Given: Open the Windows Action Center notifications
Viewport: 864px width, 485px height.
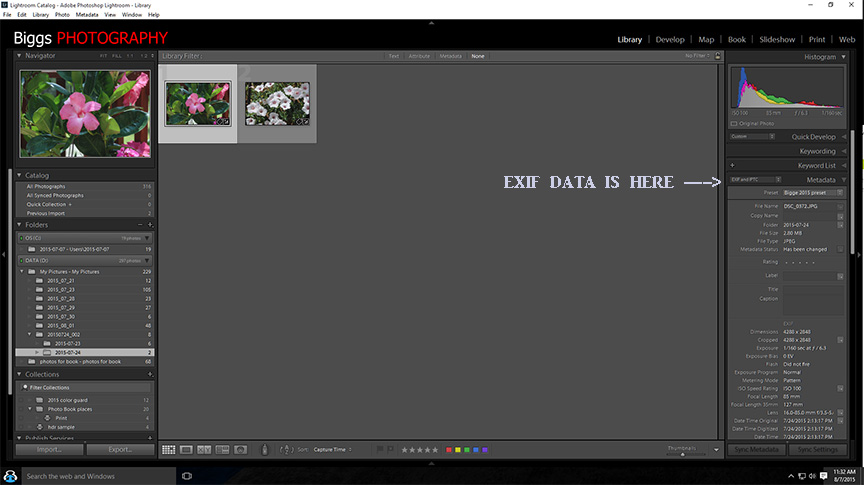Looking at the screenshot, I should coord(823,476).
